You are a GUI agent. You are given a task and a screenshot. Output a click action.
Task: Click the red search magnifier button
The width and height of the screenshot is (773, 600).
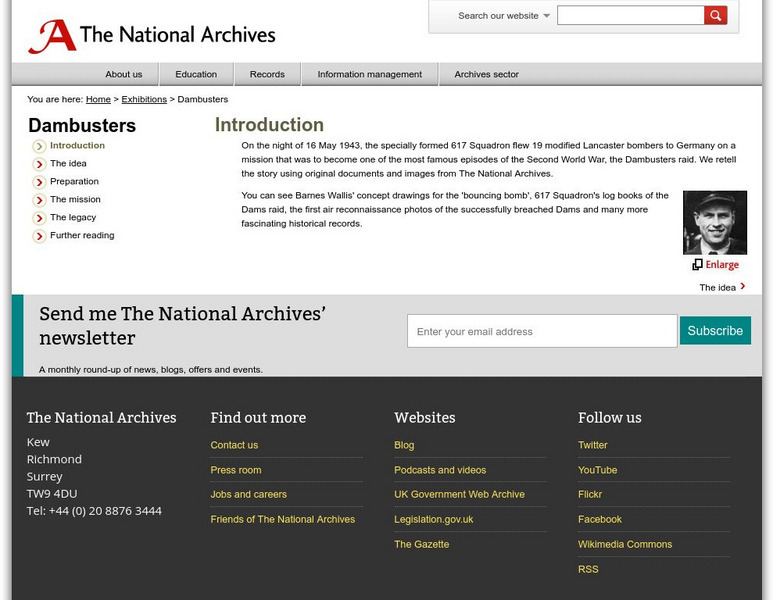(x=715, y=15)
